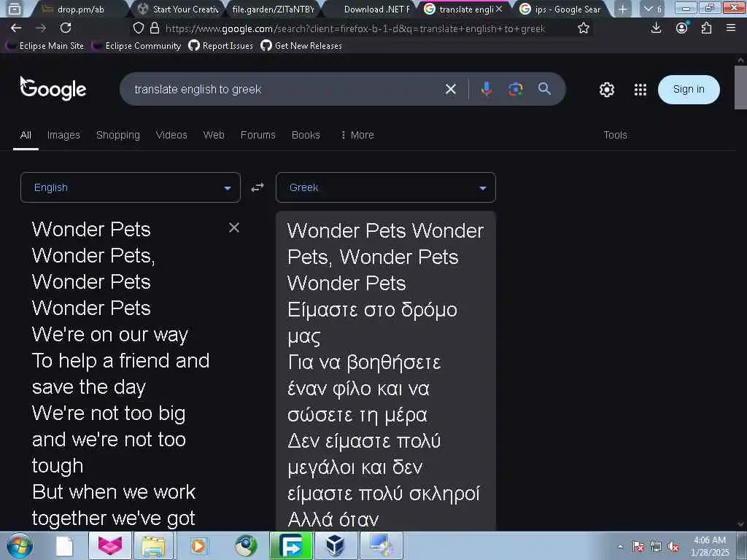Open the Firefox hamburger menu

731,28
